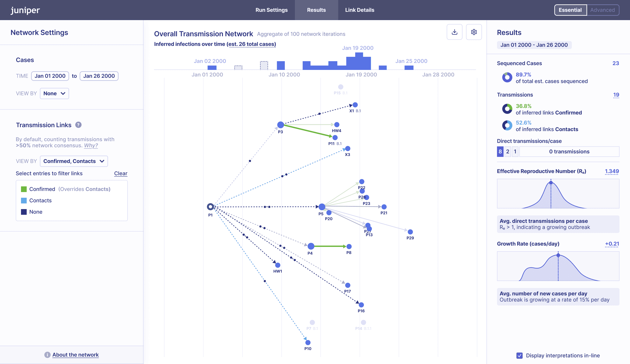Toggle the None link filter entry
Screen dimensions: 630x364
tap(31, 212)
